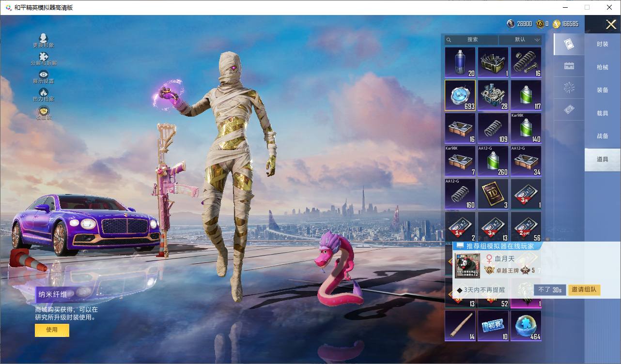The height and width of the screenshot is (364, 621).
Task: Click the 推荐组模拟器在线玩家 popup header
Action: [499, 246]
